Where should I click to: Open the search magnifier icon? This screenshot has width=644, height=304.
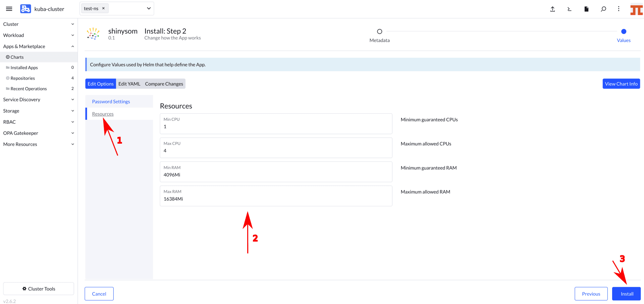(x=603, y=9)
